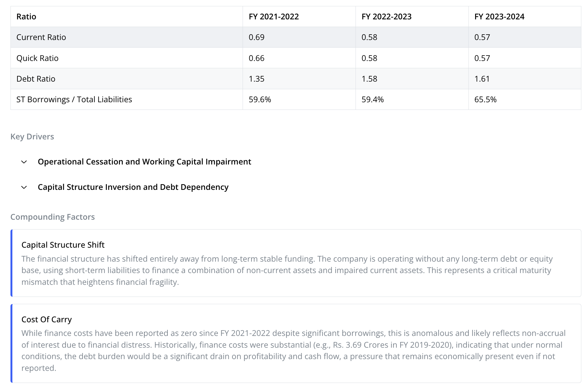Select the Cost Of Carry card title
The height and width of the screenshot is (388, 588).
tap(47, 319)
